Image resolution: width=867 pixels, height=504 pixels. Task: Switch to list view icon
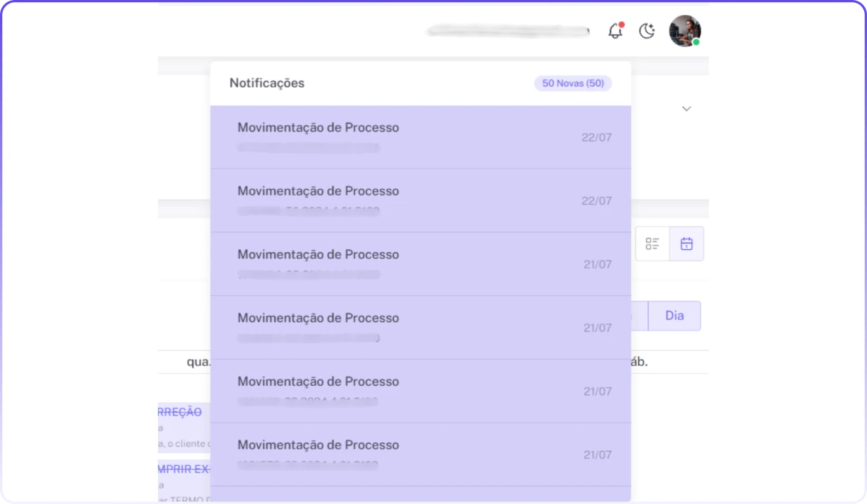click(652, 244)
